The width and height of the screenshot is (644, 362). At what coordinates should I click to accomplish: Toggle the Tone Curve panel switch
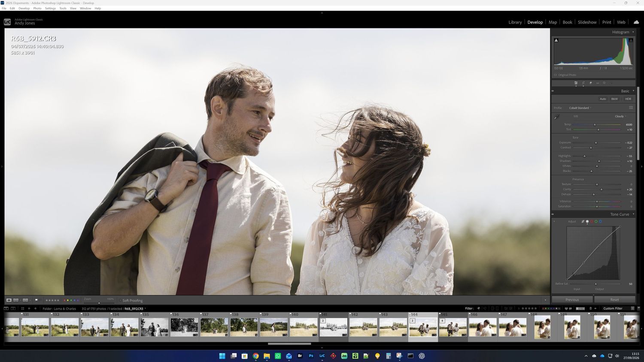click(x=553, y=214)
